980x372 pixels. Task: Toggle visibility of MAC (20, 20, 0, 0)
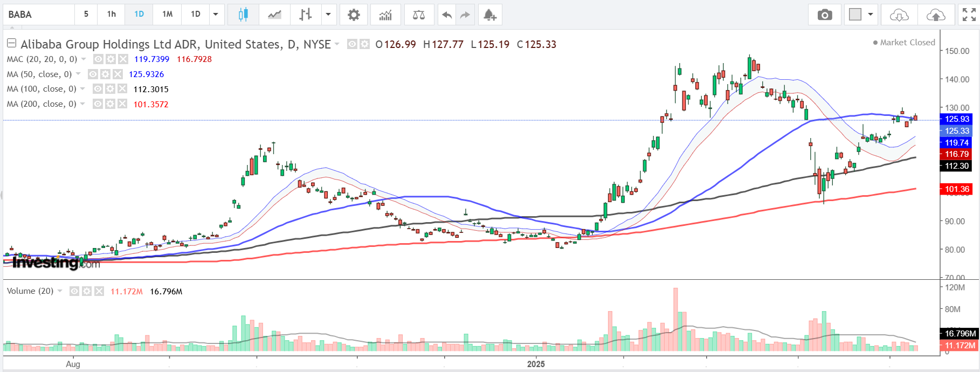pyautogui.click(x=98, y=59)
